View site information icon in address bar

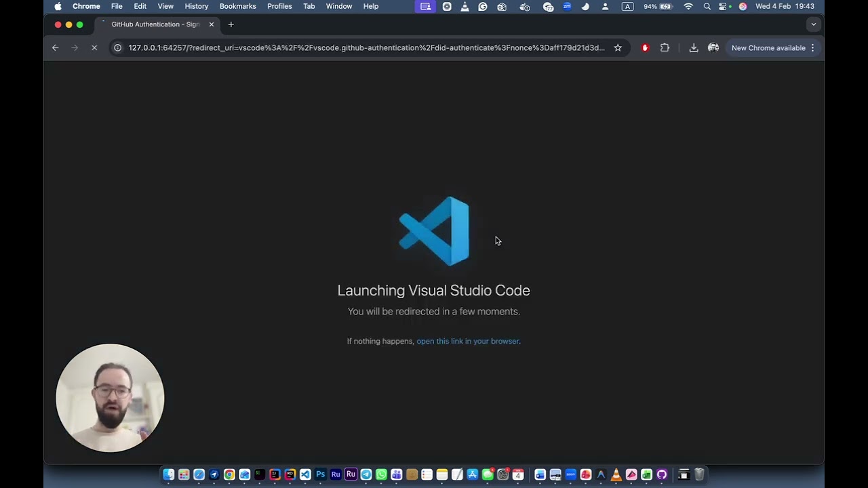[117, 48]
